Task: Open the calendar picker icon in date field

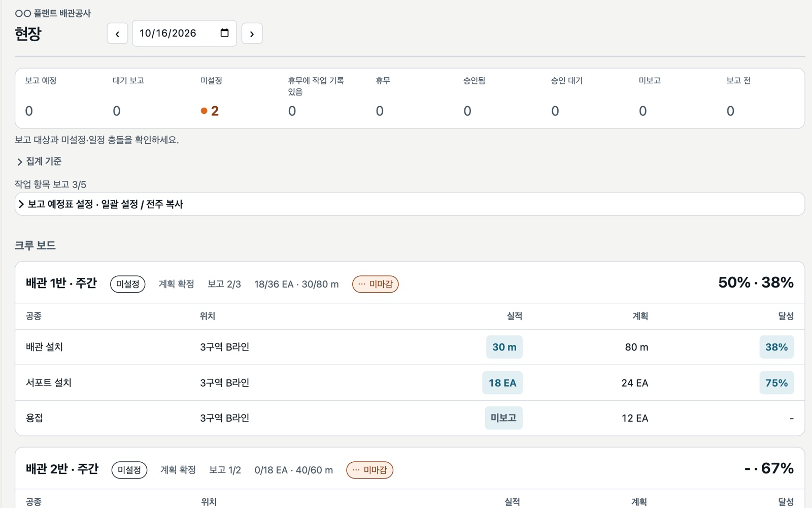Action: point(224,33)
